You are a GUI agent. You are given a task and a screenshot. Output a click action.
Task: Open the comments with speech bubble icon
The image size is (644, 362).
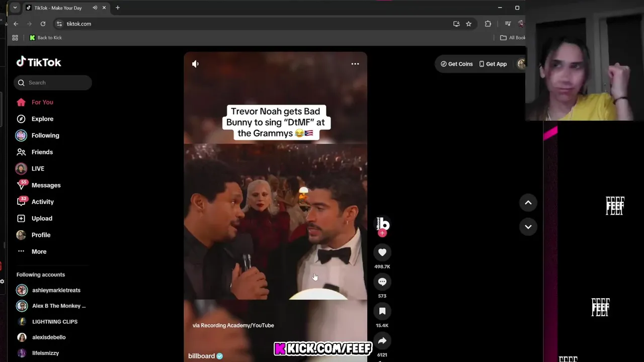click(382, 282)
